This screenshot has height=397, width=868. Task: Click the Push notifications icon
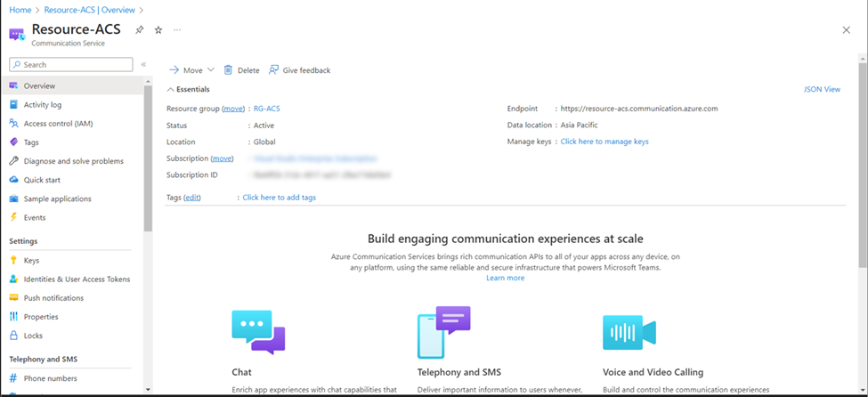coord(14,298)
